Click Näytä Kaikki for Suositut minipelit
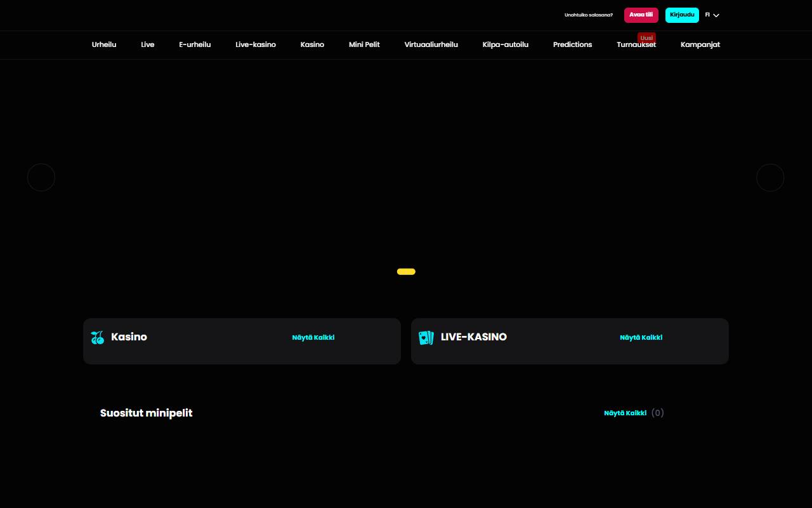 [x=625, y=413]
